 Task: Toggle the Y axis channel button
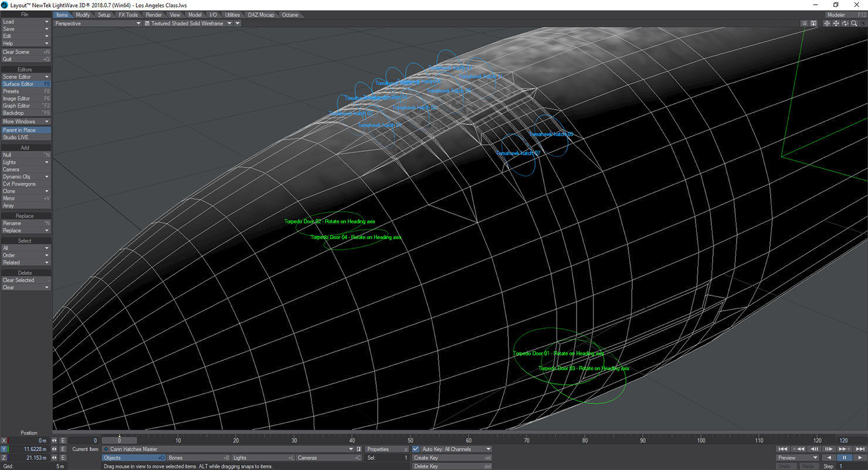[x=4, y=449]
